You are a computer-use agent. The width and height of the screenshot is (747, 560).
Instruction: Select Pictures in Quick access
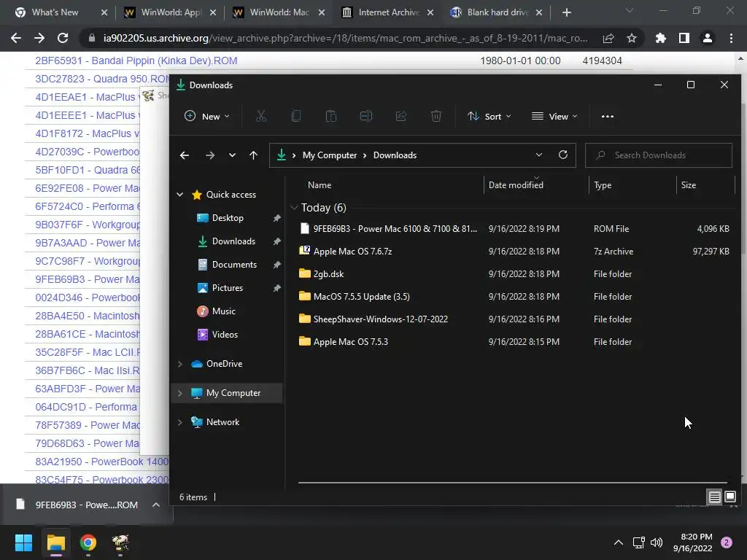point(228,288)
